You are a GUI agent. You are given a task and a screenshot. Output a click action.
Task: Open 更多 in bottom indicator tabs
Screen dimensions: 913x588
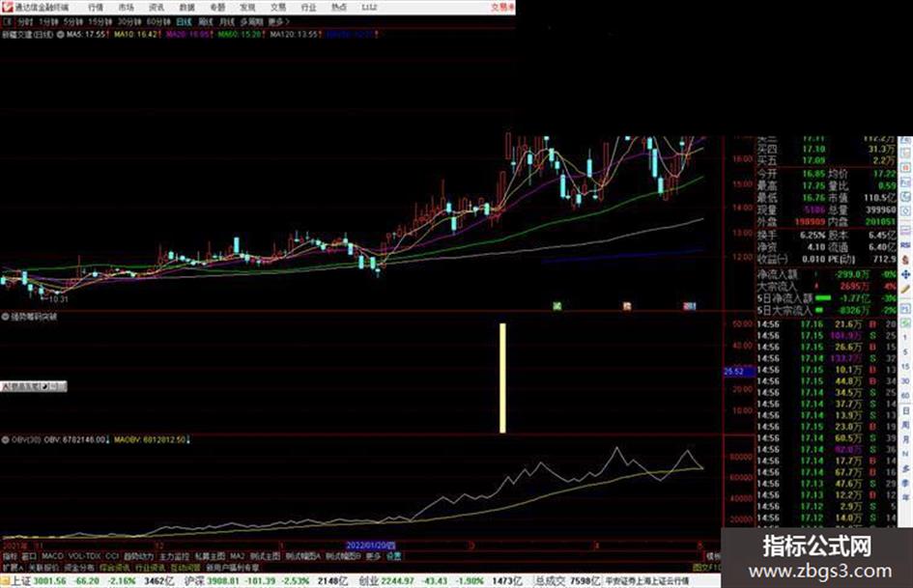(x=373, y=556)
